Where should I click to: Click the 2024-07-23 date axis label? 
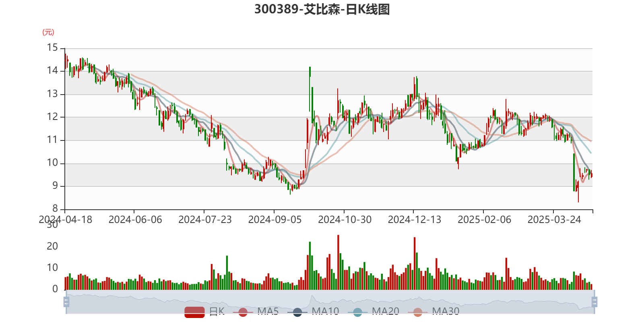[x=205, y=219]
